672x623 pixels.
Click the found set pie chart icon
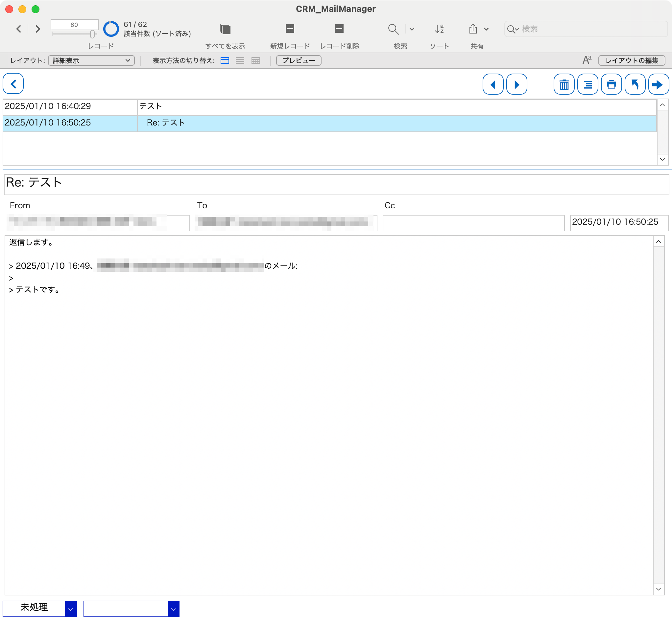111,29
